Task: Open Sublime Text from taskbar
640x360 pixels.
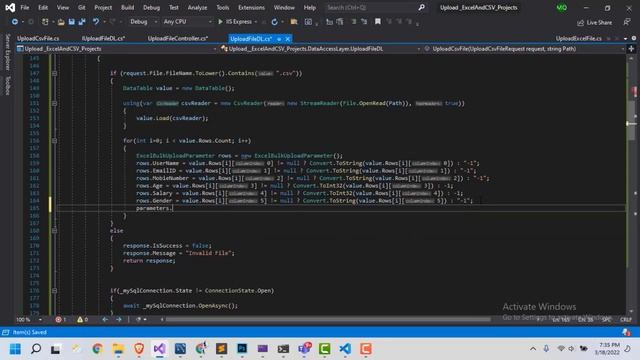Action: pos(221,349)
